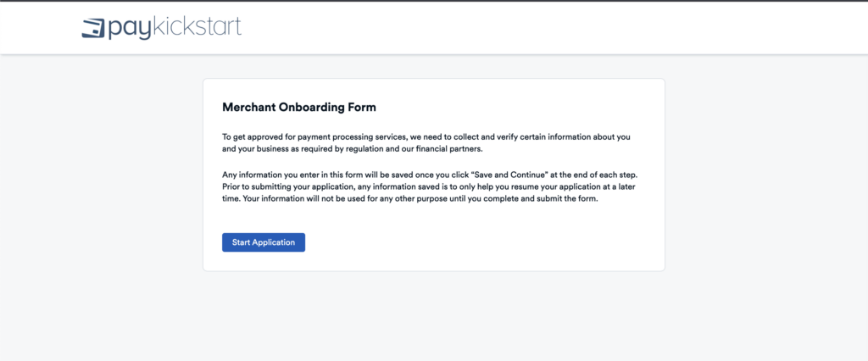This screenshot has width=868, height=361.
Task: Click the dark strip at the top of the page
Action: tap(433, 1)
